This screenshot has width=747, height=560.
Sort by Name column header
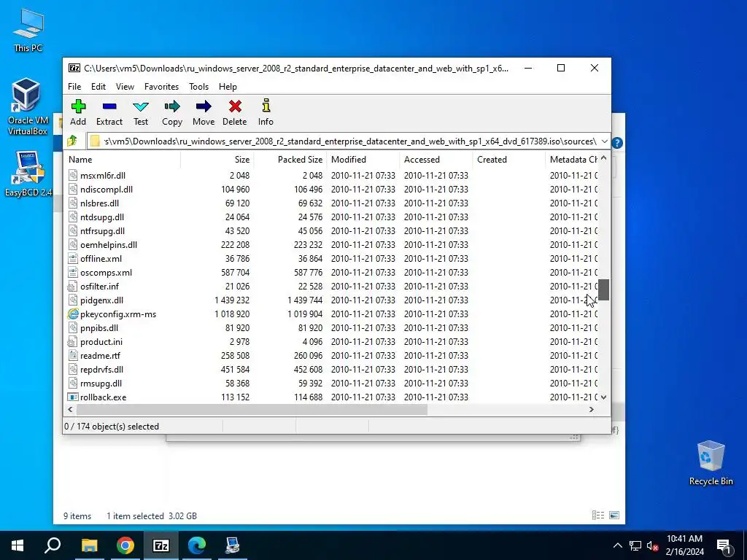pyautogui.click(x=123, y=160)
